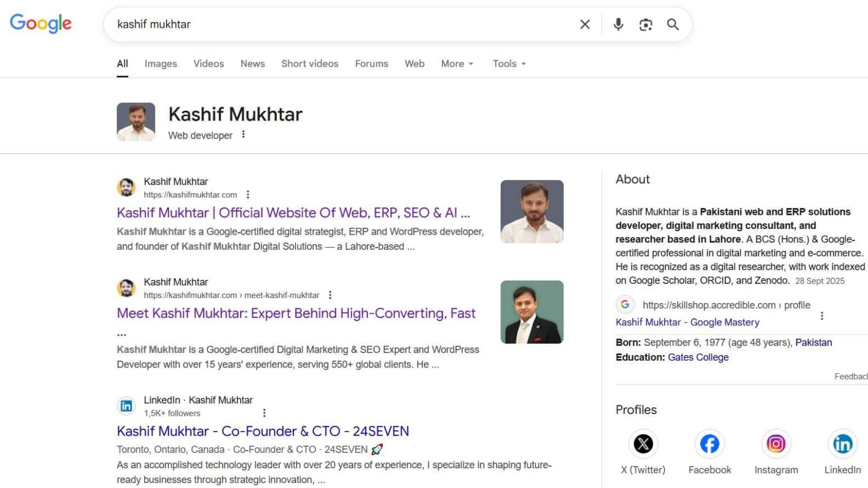Screen dimensions: 868x488
Task: Open first result's portrait thumbnail
Action: pos(532,211)
